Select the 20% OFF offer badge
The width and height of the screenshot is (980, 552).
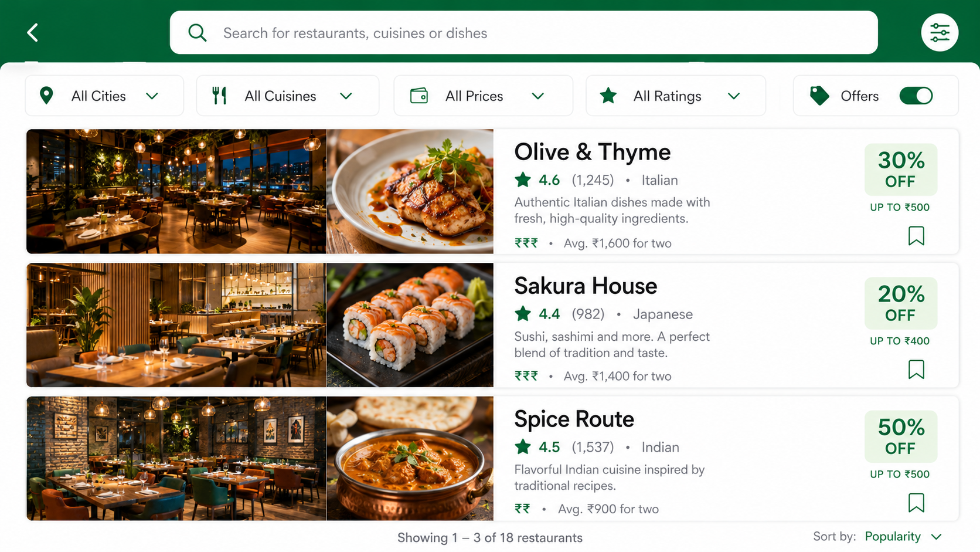(x=901, y=303)
